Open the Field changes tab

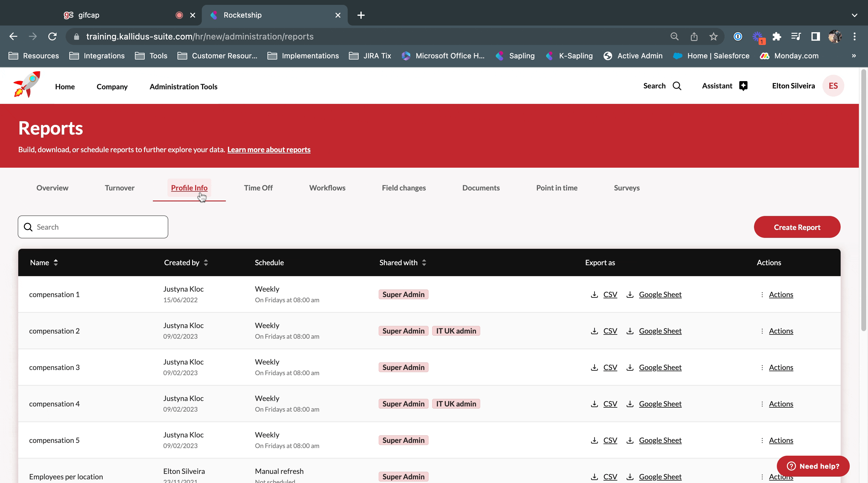(x=403, y=188)
